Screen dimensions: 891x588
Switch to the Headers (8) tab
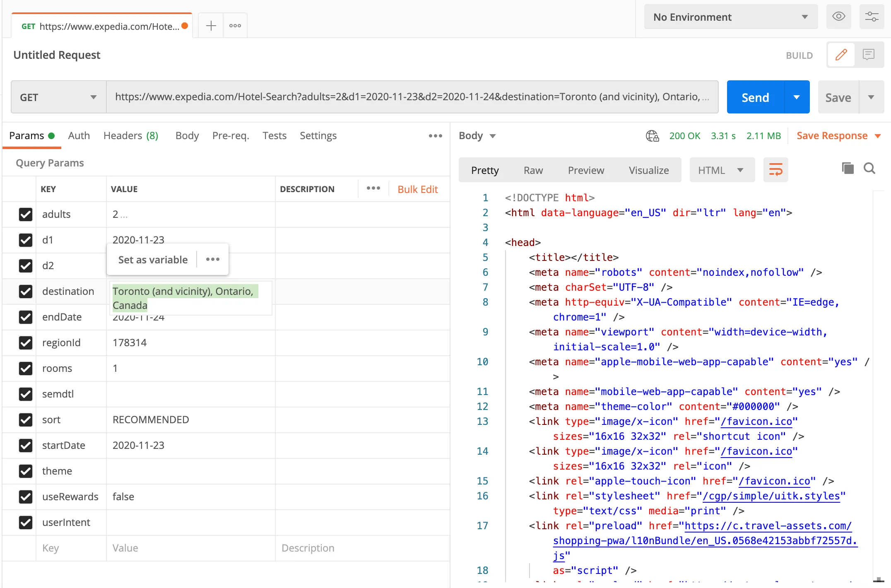point(131,136)
